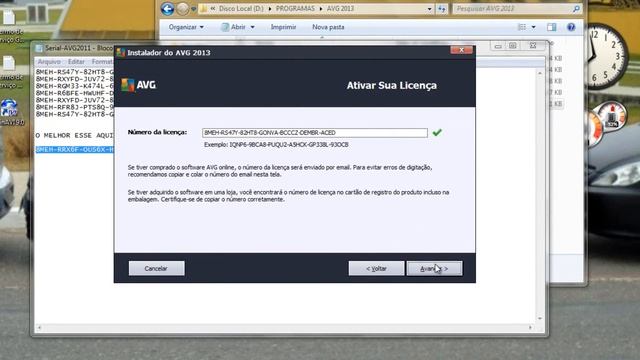Open the Editar menu in Notepad
This screenshot has width=640, height=360.
[x=76, y=62]
